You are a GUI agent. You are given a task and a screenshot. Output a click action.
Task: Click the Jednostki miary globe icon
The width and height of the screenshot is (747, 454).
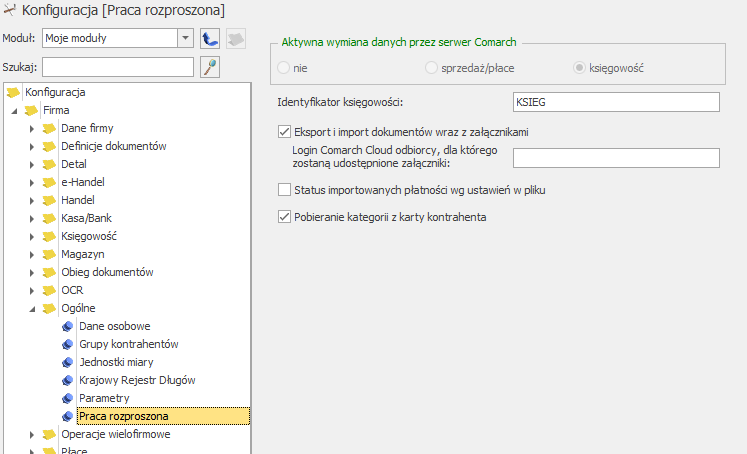coord(67,362)
